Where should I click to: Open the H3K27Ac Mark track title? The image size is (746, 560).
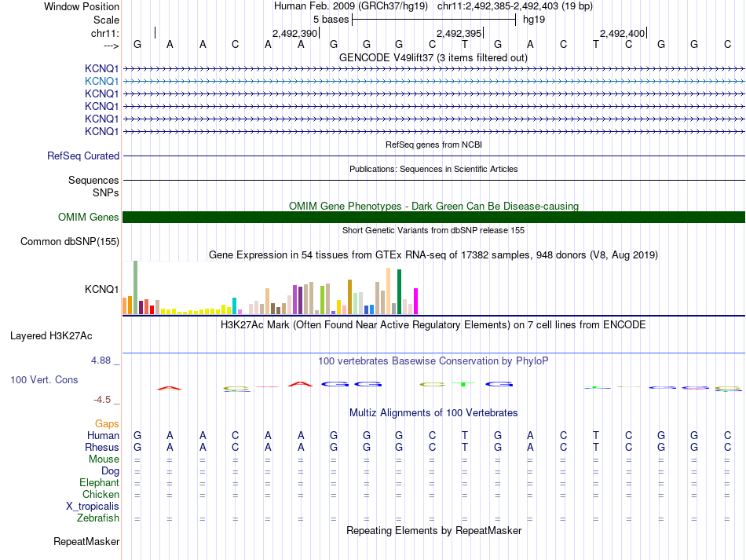click(x=433, y=325)
